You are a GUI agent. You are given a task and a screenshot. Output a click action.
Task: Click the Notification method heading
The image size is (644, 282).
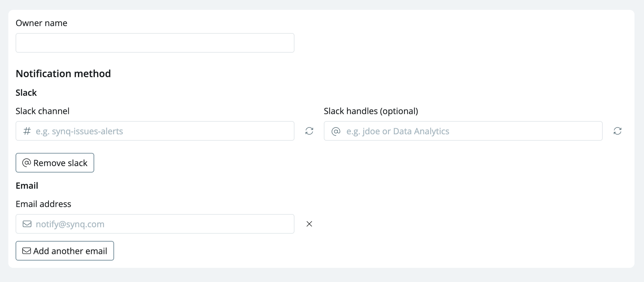(63, 74)
